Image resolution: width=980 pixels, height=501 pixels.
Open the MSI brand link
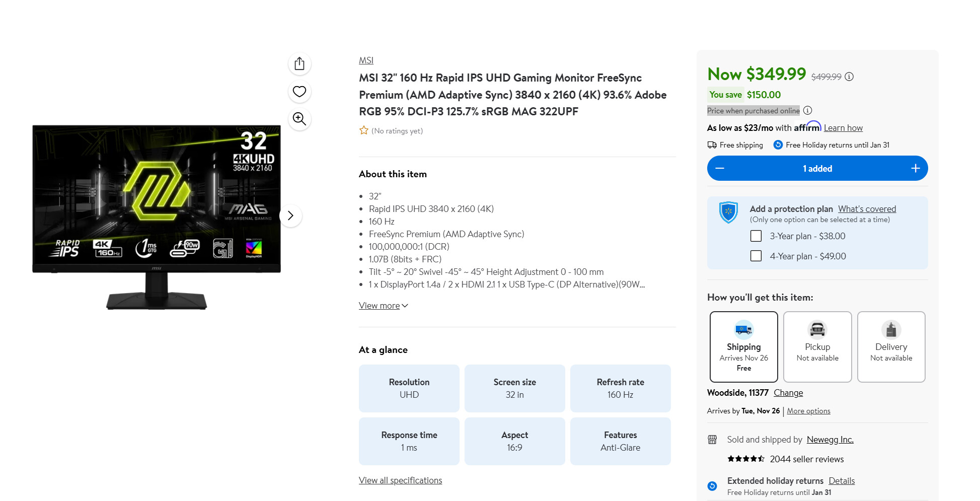366,60
